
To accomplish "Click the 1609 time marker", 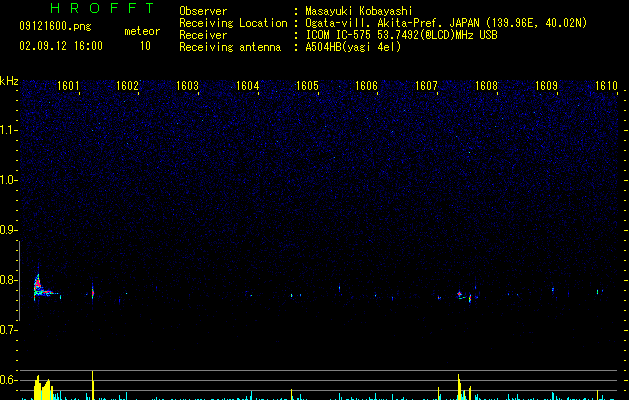I will [546, 85].
